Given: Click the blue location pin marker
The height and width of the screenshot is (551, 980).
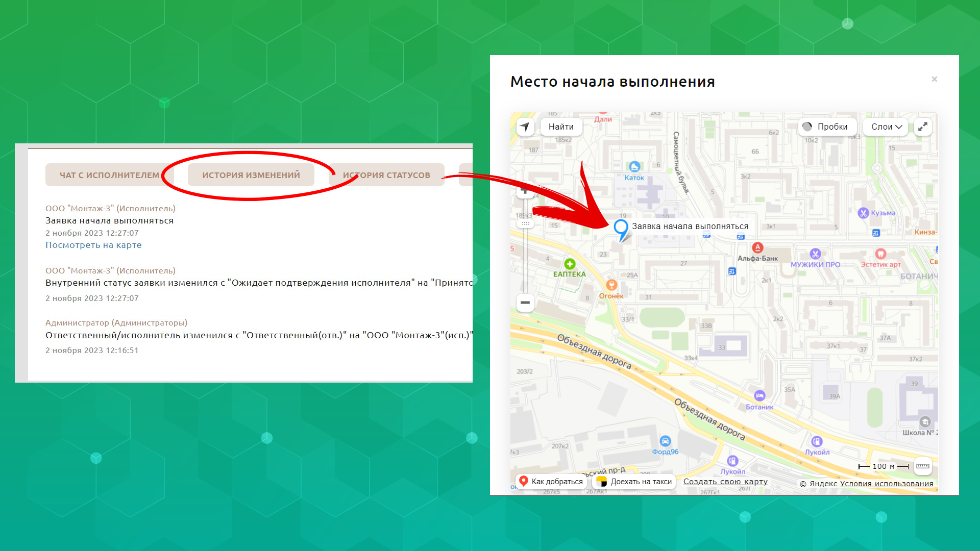Looking at the screenshot, I should [x=621, y=230].
